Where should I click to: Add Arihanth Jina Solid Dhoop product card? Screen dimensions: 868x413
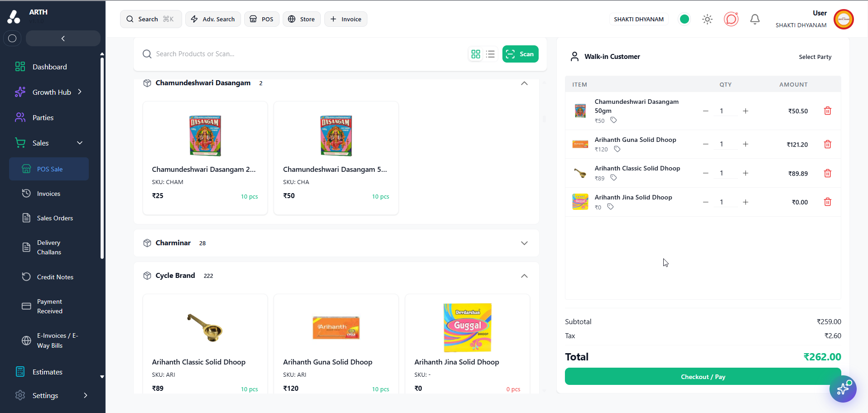pyautogui.click(x=468, y=343)
